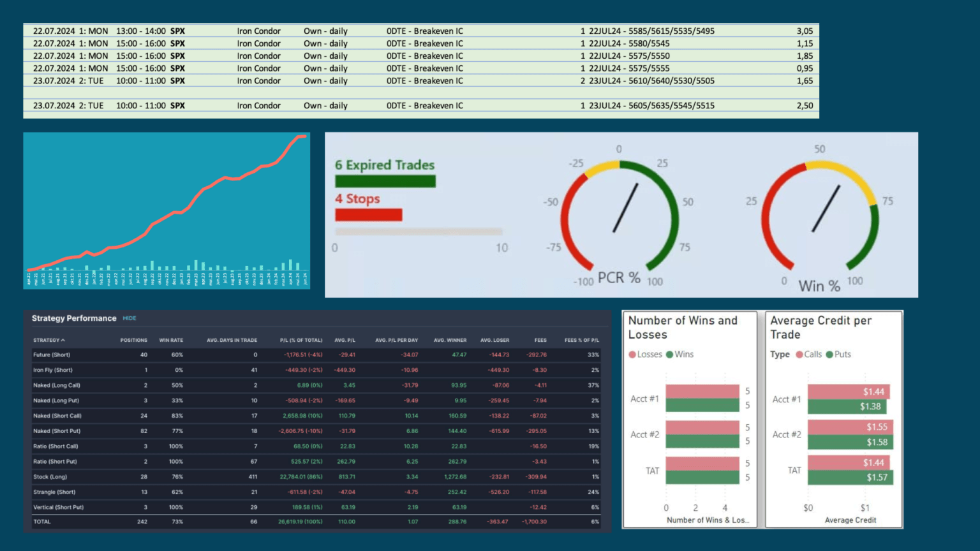
Task: Toggle the Calls legend marker
Action: tap(799, 355)
